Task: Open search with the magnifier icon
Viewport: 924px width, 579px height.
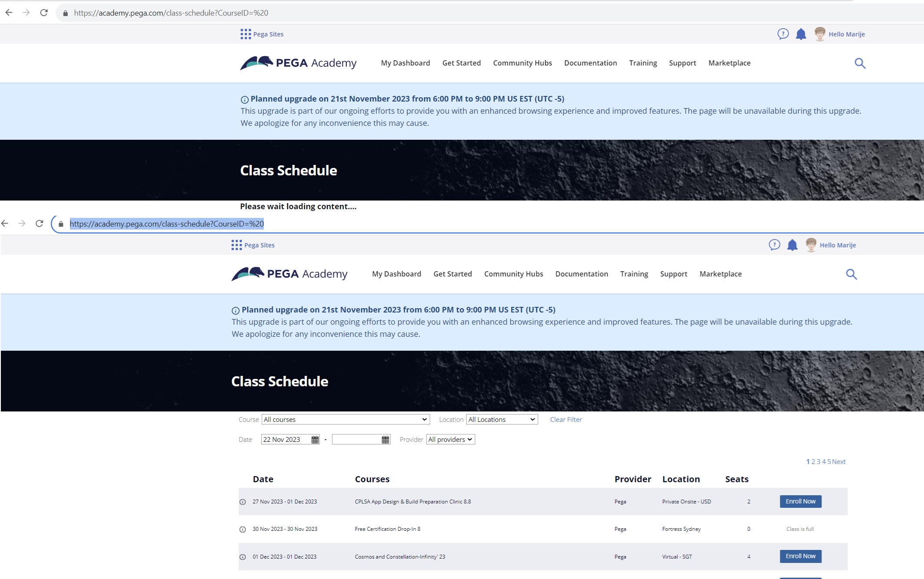Action: (851, 274)
